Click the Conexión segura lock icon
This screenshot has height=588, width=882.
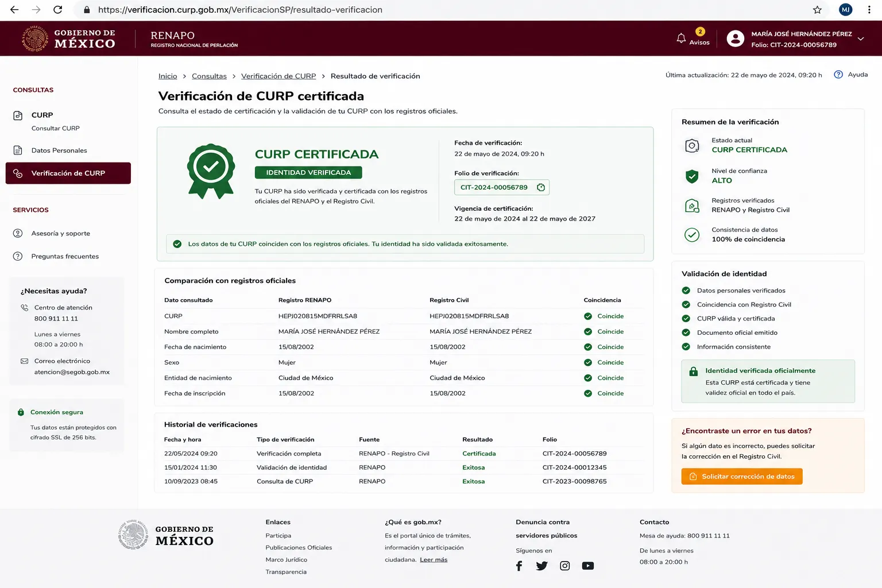click(21, 412)
